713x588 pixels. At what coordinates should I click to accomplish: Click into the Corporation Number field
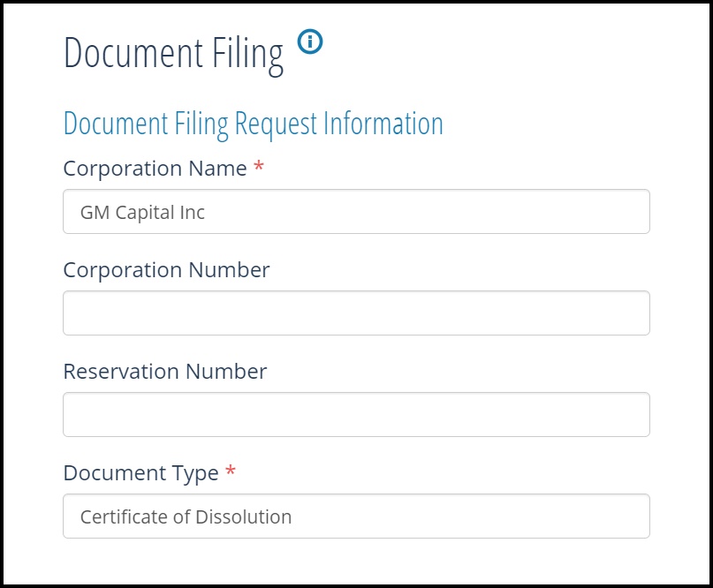(356, 313)
